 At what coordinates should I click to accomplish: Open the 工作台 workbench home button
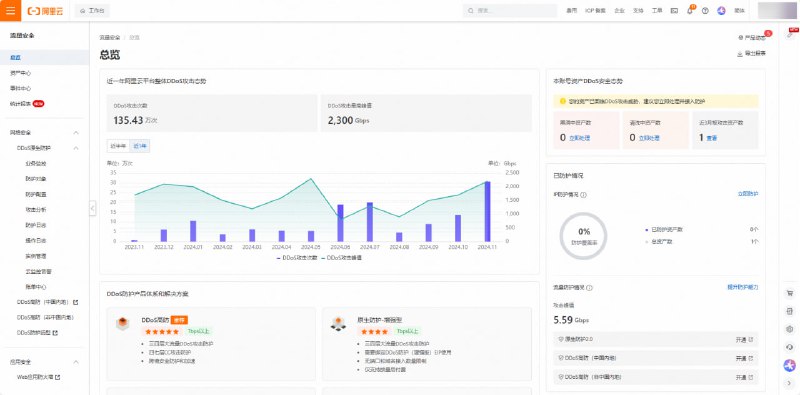point(92,11)
